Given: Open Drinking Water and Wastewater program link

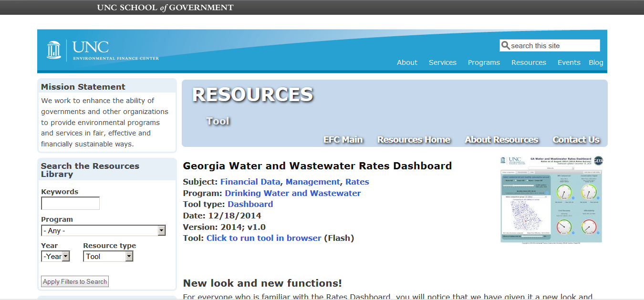Looking at the screenshot, I should click(293, 193).
